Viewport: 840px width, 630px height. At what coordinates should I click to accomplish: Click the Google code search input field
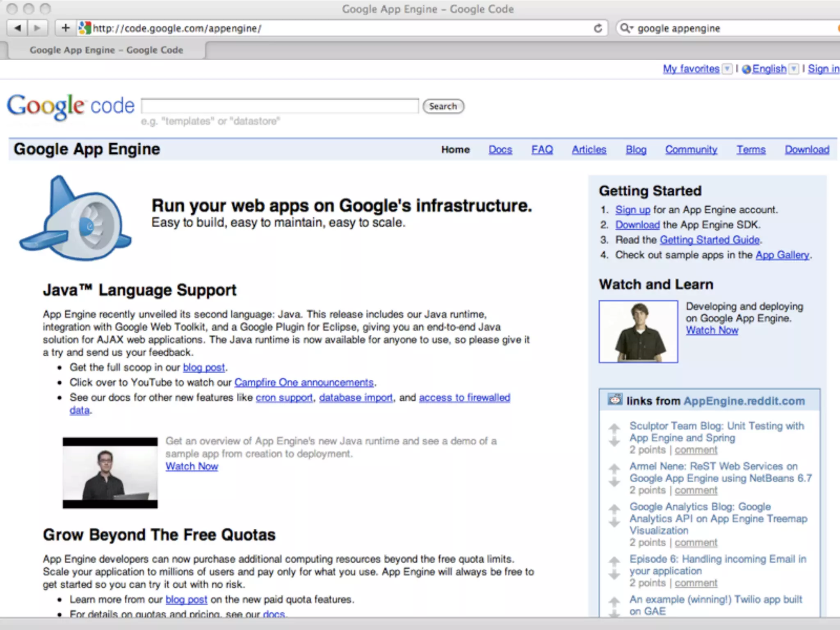pyautogui.click(x=280, y=106)
